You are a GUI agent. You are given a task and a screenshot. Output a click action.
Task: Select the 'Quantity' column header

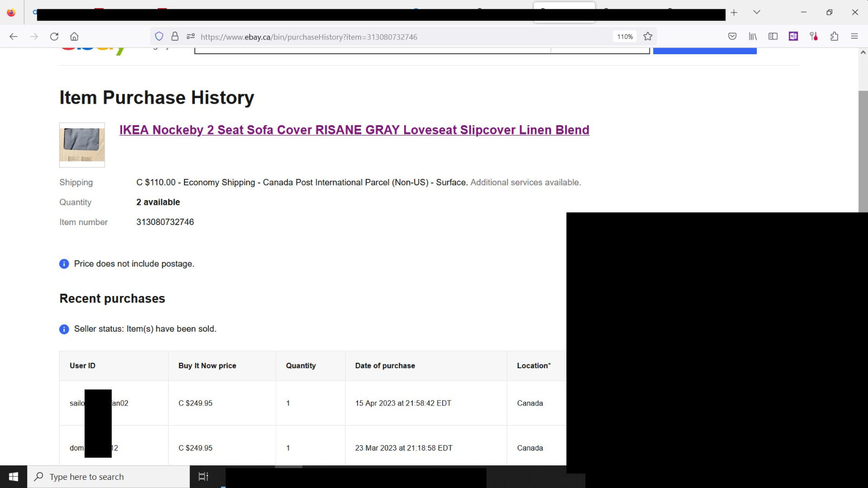(x=301, y=366)
